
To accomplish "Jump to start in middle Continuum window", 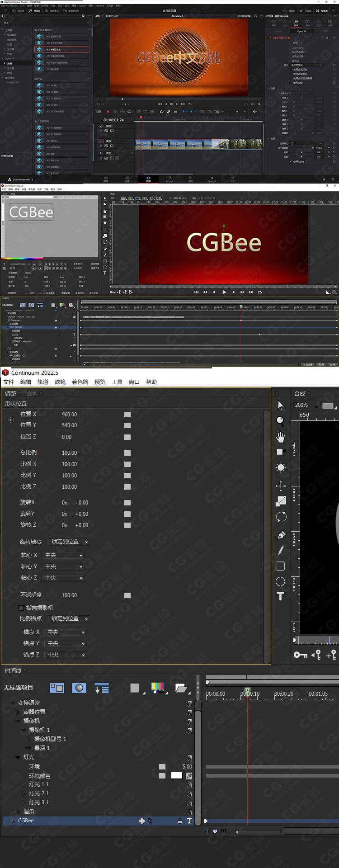I will click(196, 292).
